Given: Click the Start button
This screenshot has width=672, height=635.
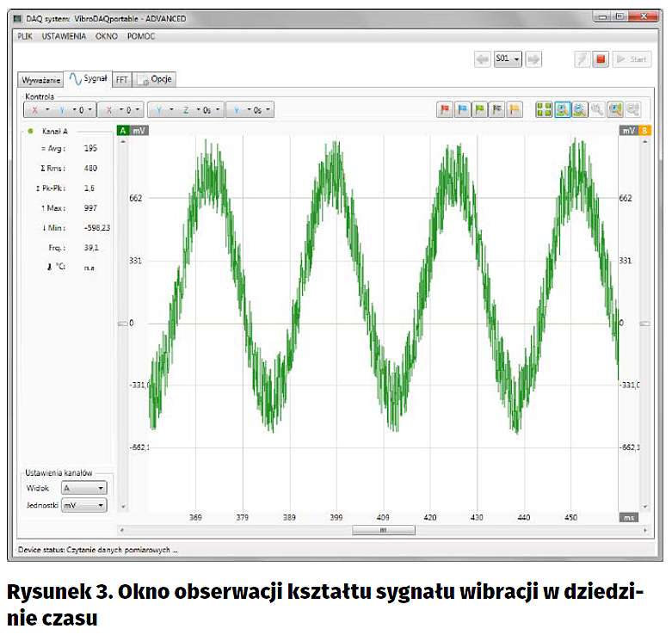Looking at the screenshot, I should [x=632, y=59].
